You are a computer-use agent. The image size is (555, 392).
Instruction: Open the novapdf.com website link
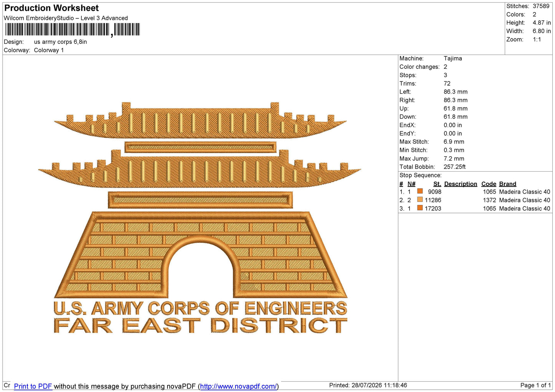pos(238,386)
